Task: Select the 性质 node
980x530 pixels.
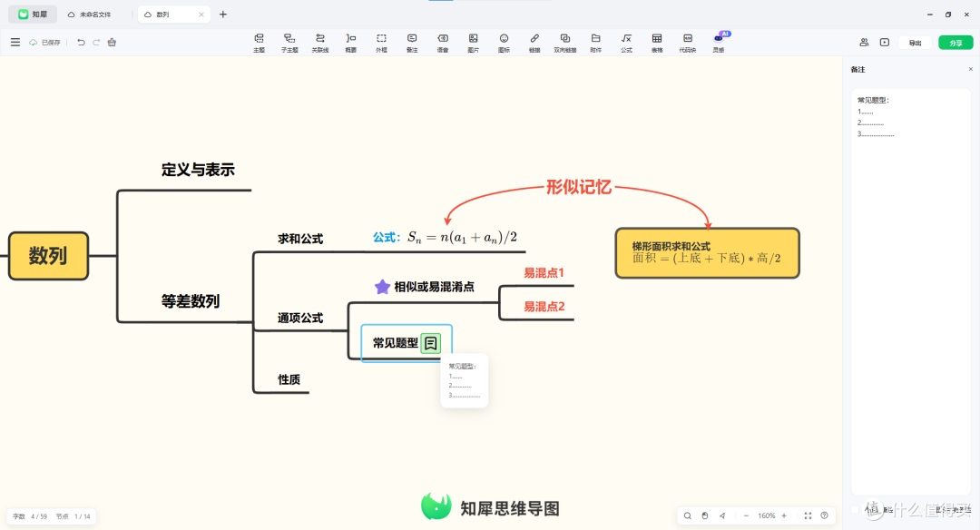Action: point(289,379)
